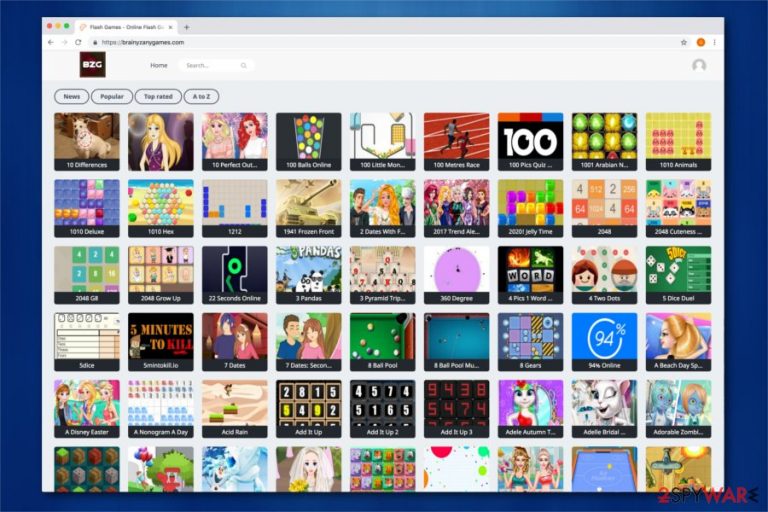768x512 pixels.
Task: Open the 10 Differences game
Action: 87,142
